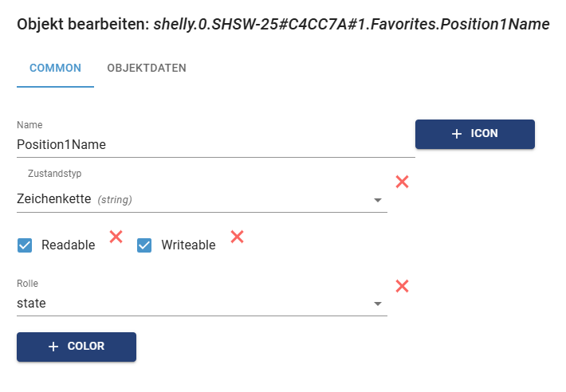Click the Readable label text
This screenshot has width=566, height=392.
(x=68, y=245)
